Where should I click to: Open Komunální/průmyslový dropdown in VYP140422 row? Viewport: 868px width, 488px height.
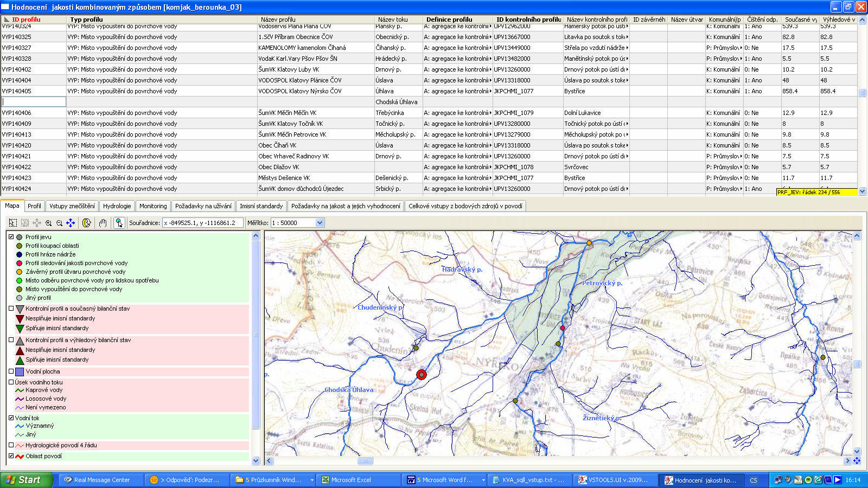point(740,167)
